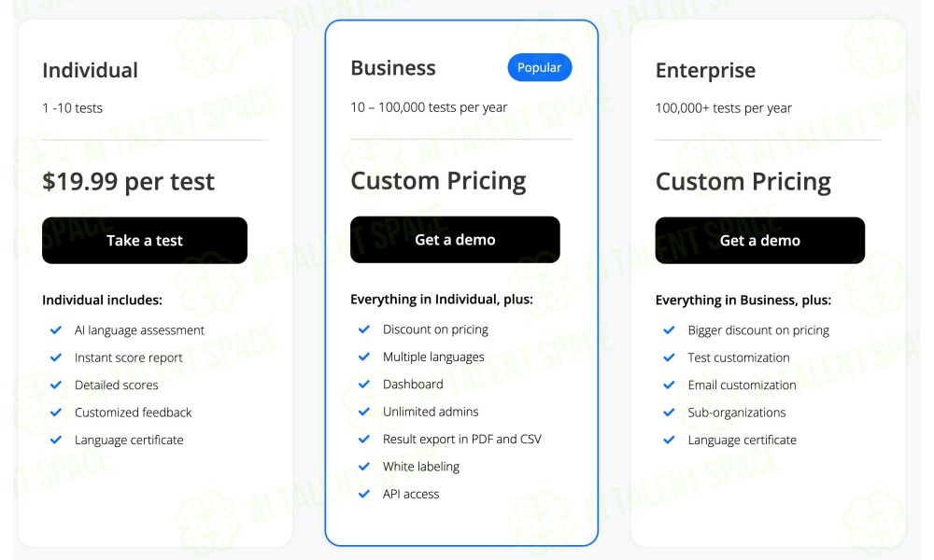Click Result export in PDF and CSV
This screenshot has height=560, width=934.
tap(462, 440)
